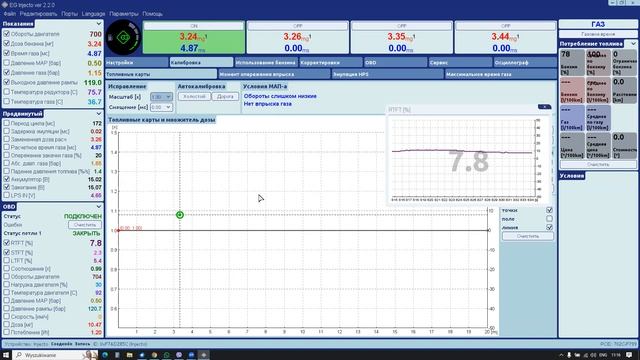Open WhatsApp from the taskbar

(x=167, y=355)
